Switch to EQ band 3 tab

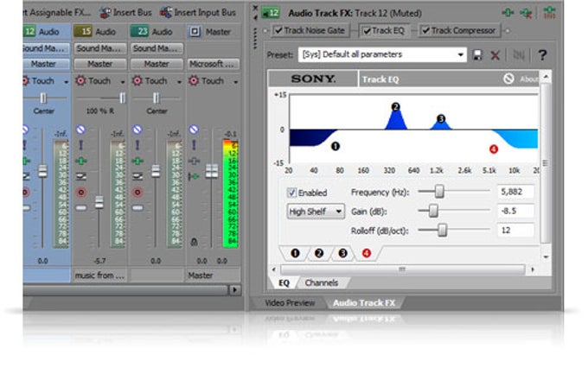point(342,253)
